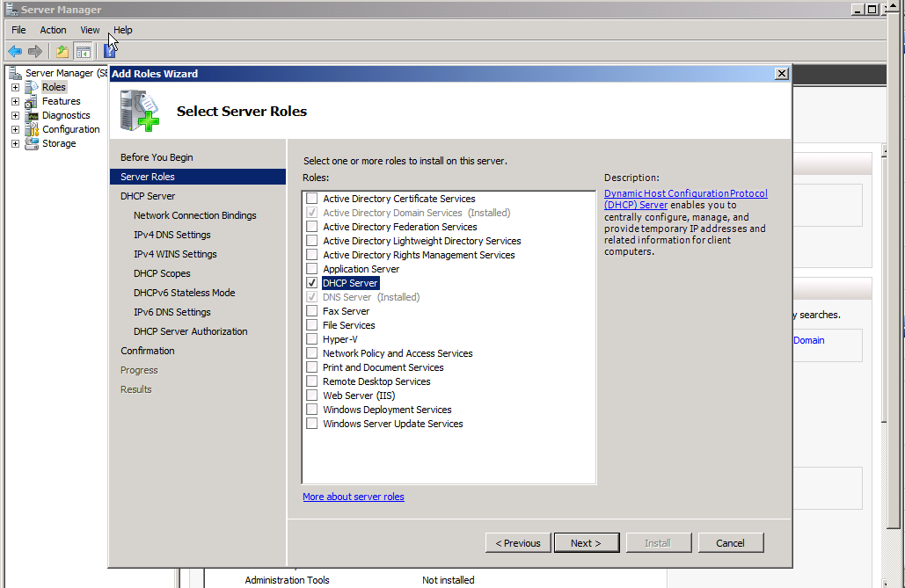Click the Roles tree icon
This screenshot has width=905, height=588.
point(32,87)
